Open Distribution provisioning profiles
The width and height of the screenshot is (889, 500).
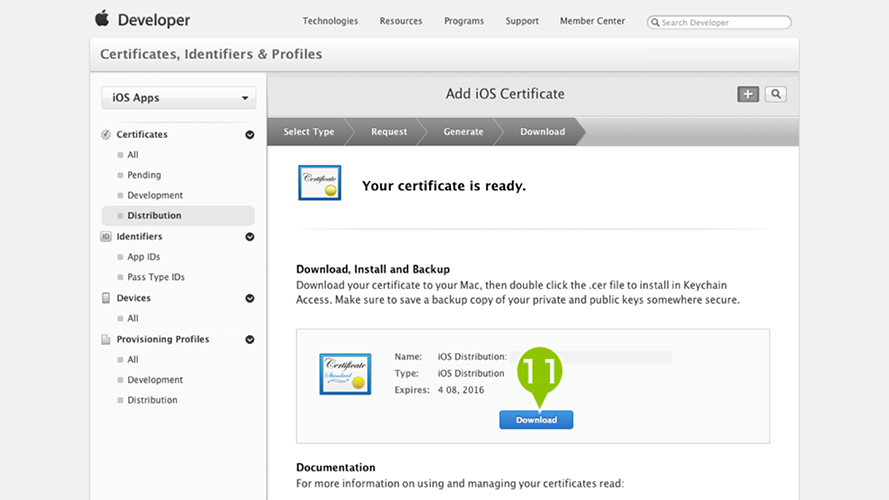pyautogui.click(x=152, y=400)
